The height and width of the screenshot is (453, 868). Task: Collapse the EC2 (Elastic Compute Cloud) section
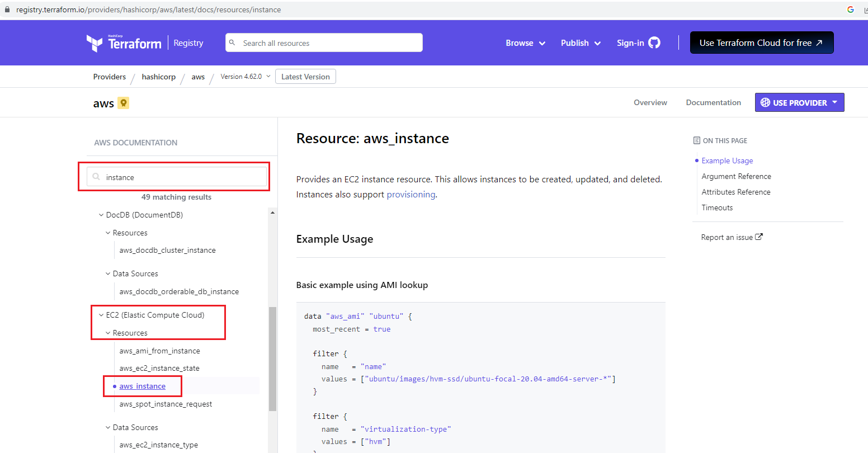click(101, 315)
